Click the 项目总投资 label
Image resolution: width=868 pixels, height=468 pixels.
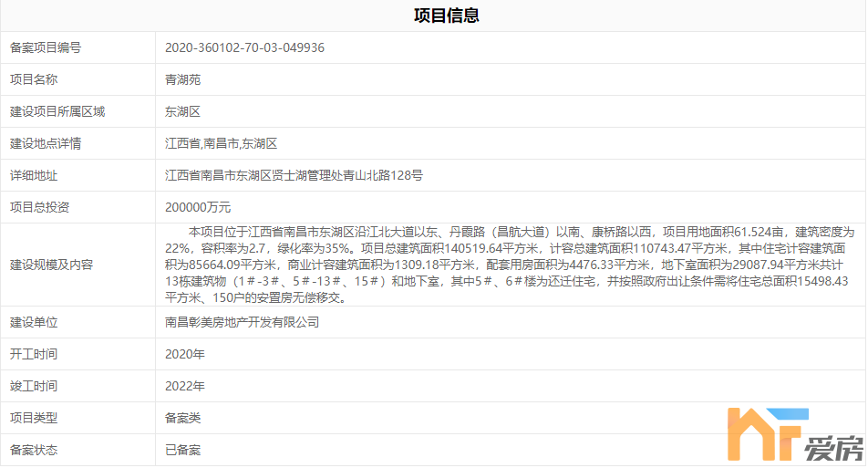[39, 208]
